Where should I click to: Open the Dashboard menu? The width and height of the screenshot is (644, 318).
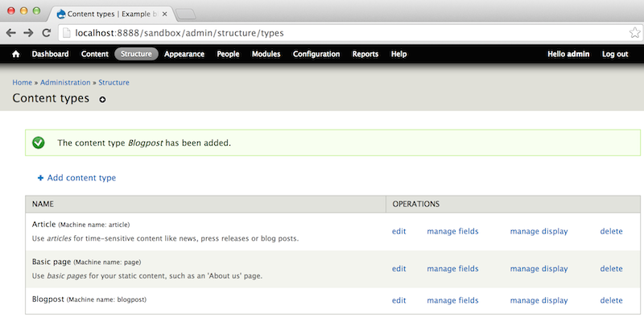tap(50, 54)
